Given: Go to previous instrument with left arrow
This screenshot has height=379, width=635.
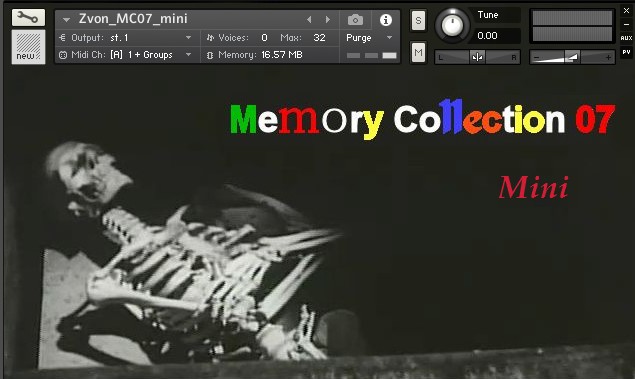Looking at the screenshot, I should coord(309,19).
